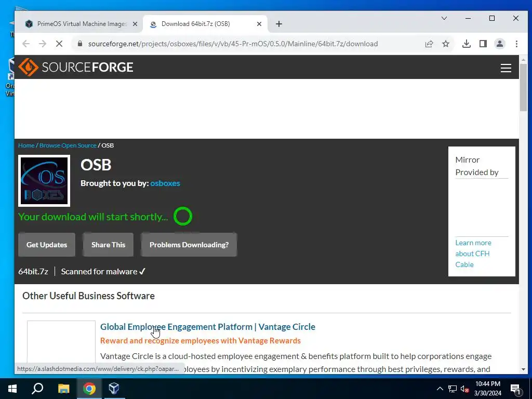Click the Scanned for malware label
The height and width of the screenshot is (399, 532).
tap(103, 271)
